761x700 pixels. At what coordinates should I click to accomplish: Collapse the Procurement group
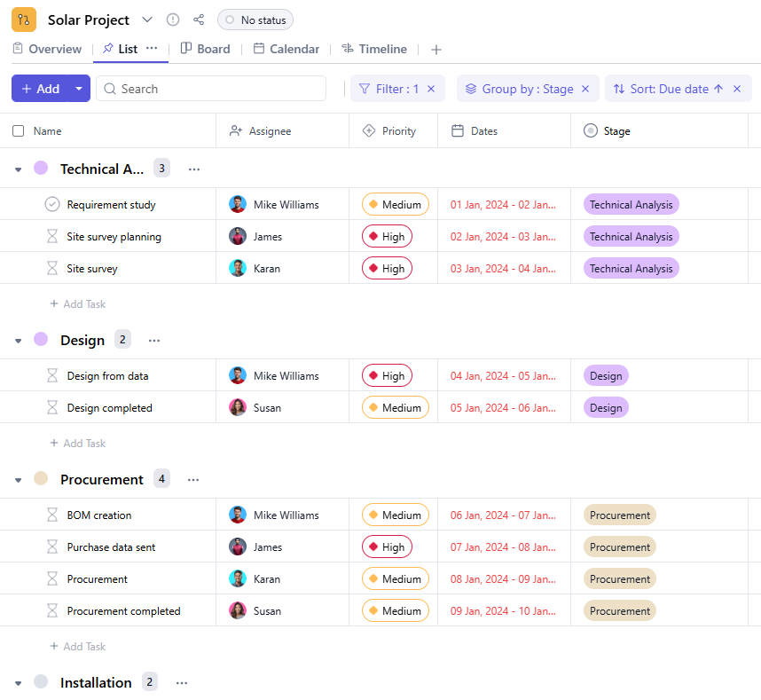[x=19, y=480]
